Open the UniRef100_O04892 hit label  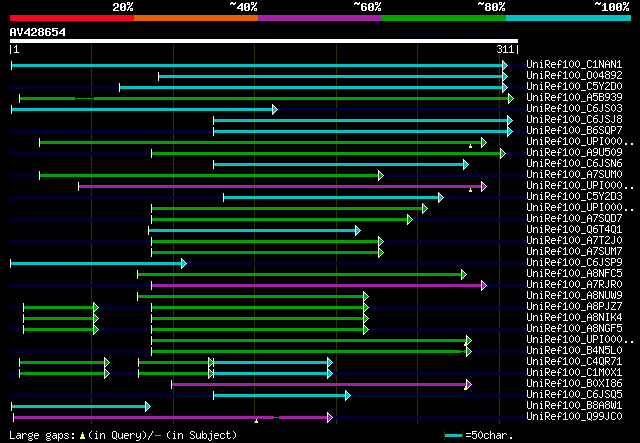[x=574, y=76]
